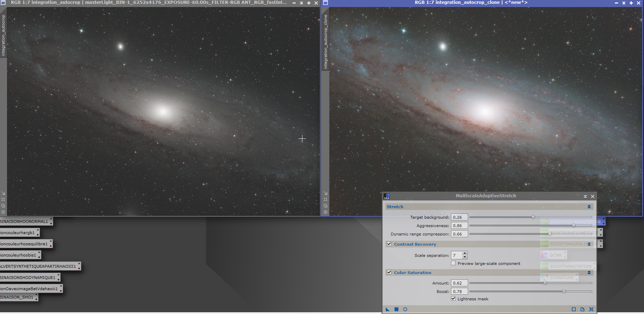
Task: Click the saturation Boost slider handle
Action: pos(564,292)
